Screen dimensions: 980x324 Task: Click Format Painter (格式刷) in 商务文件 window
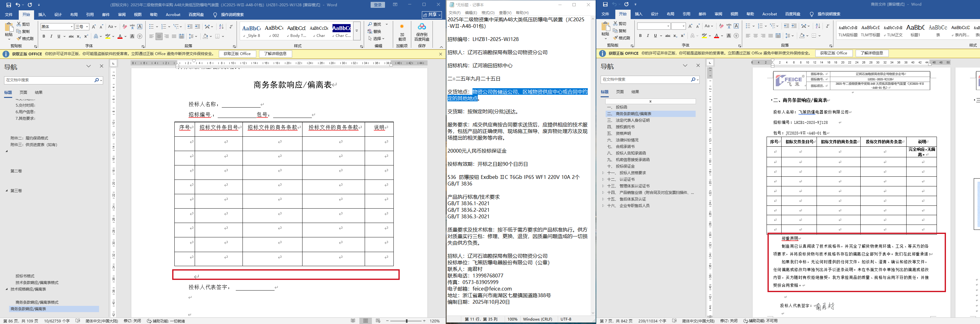622,38
